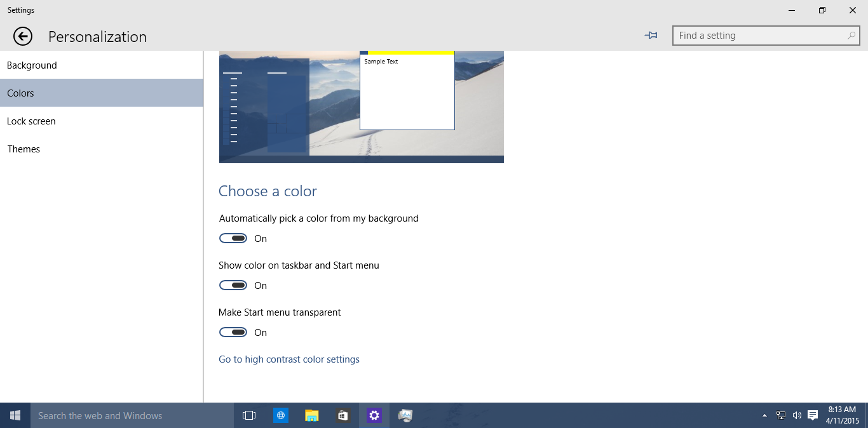The width and height of the screenshot is (868, 428).
Task: Toggle Show color on taskbar and Start menu
Action: click(233, 285)
